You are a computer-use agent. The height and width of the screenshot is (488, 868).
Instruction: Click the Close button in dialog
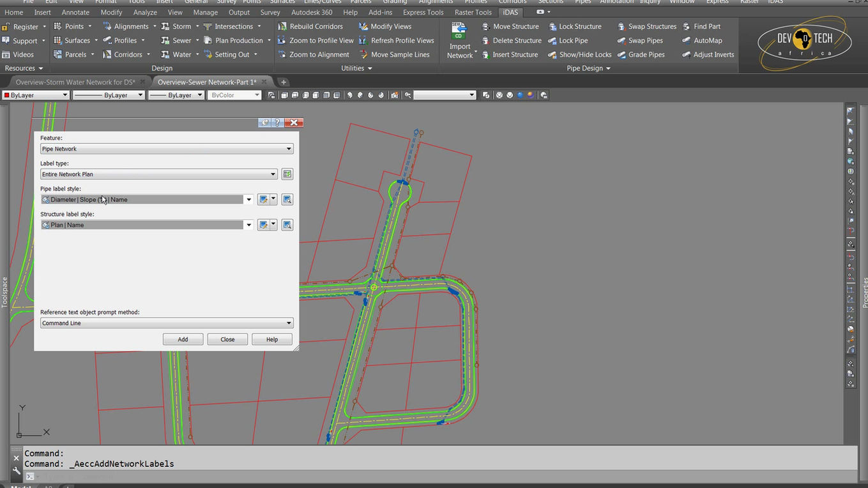click(x=227, y=339)
